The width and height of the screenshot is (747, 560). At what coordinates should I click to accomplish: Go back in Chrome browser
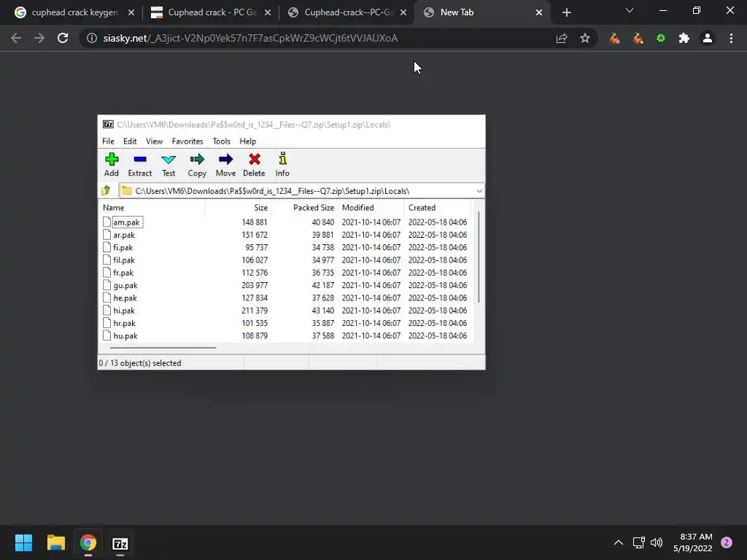tap(16, 38)
